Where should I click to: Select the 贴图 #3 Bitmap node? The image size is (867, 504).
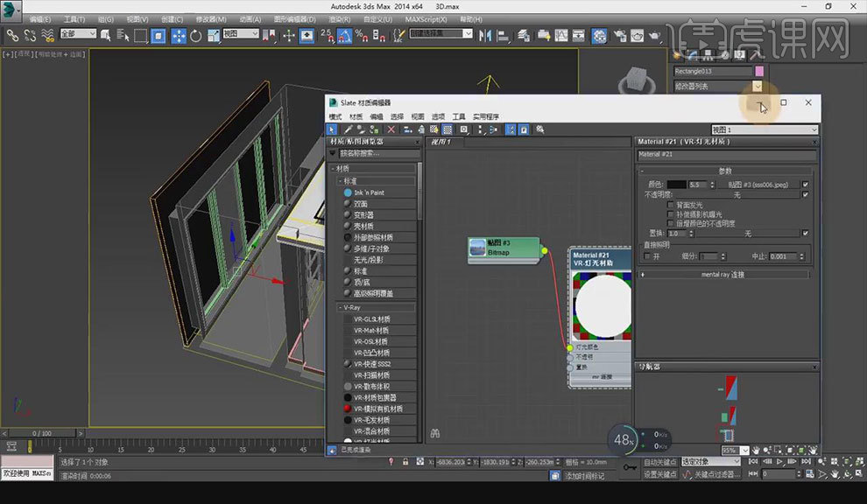(x=504, y=251)
